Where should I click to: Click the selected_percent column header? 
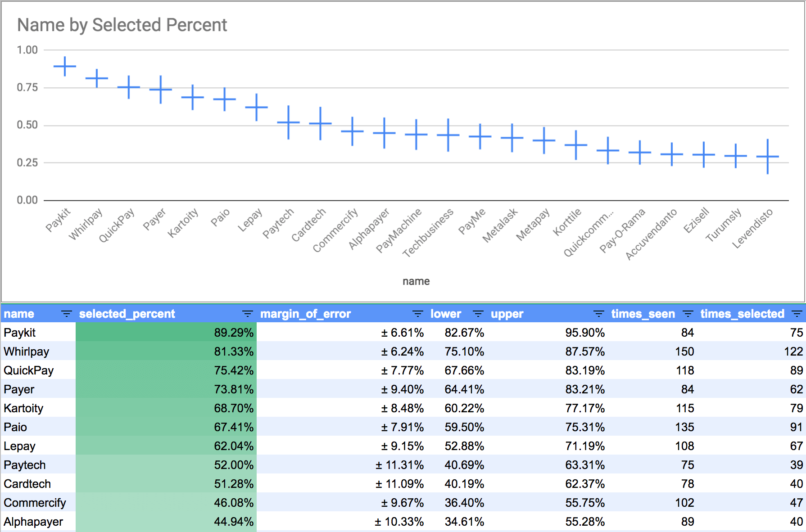click(127, 314)
